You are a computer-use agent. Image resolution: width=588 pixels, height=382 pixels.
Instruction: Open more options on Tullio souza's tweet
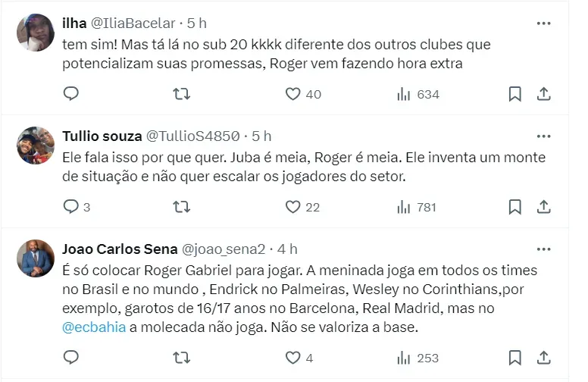tap(543, 136)
